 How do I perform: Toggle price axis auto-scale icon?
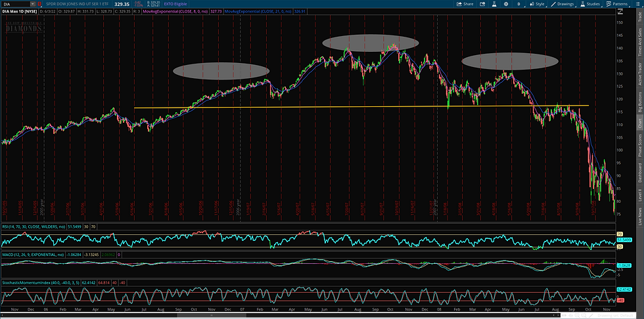point(620,11)
